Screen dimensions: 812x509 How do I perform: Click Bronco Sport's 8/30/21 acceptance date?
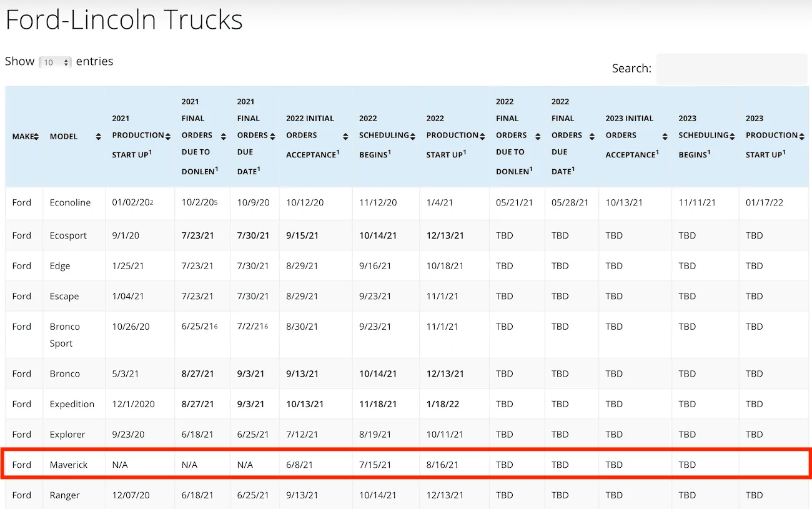[302, 327]
